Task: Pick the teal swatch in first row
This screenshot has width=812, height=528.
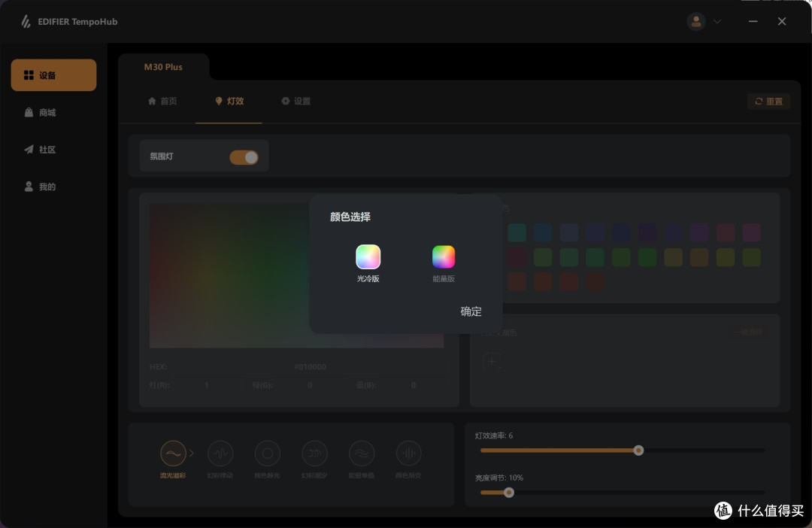Action: pos(517,232)
